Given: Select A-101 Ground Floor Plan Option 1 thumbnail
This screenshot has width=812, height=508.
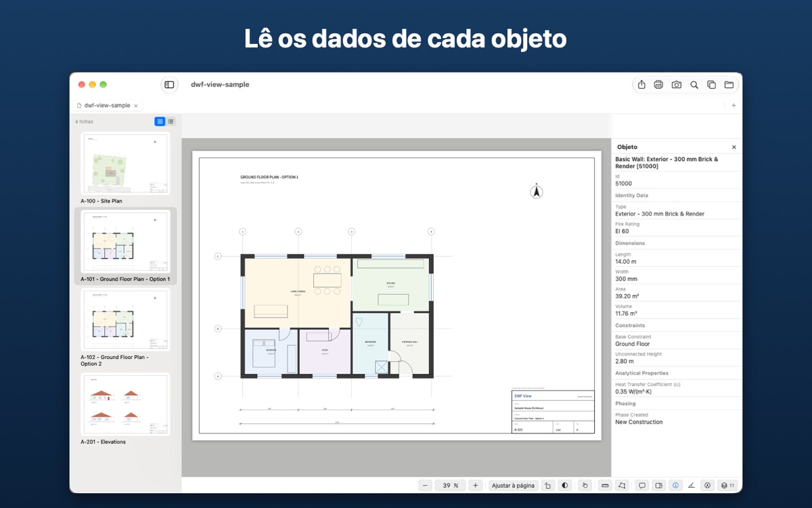Looking at the screenshot, I should pyautogui.click(x=125, y=242).
